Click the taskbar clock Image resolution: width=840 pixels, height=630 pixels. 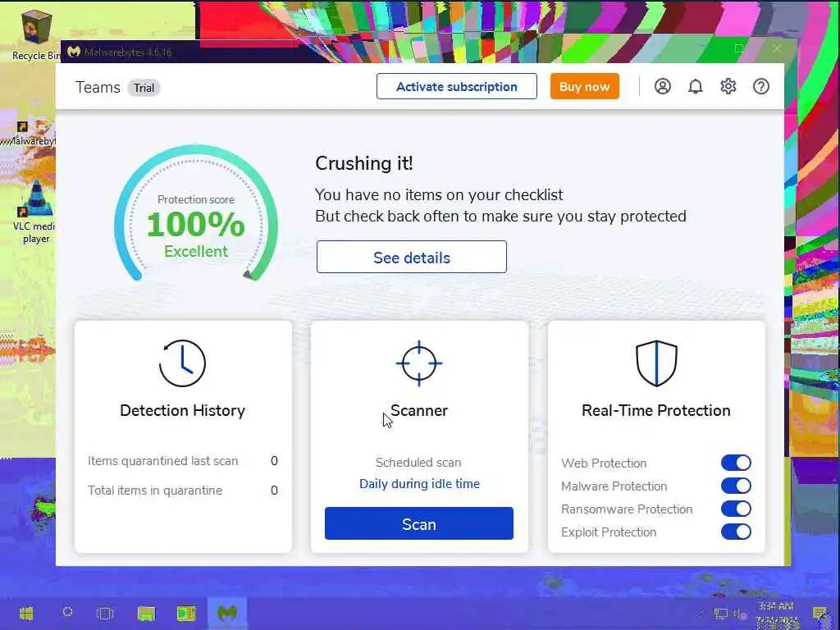778,614
